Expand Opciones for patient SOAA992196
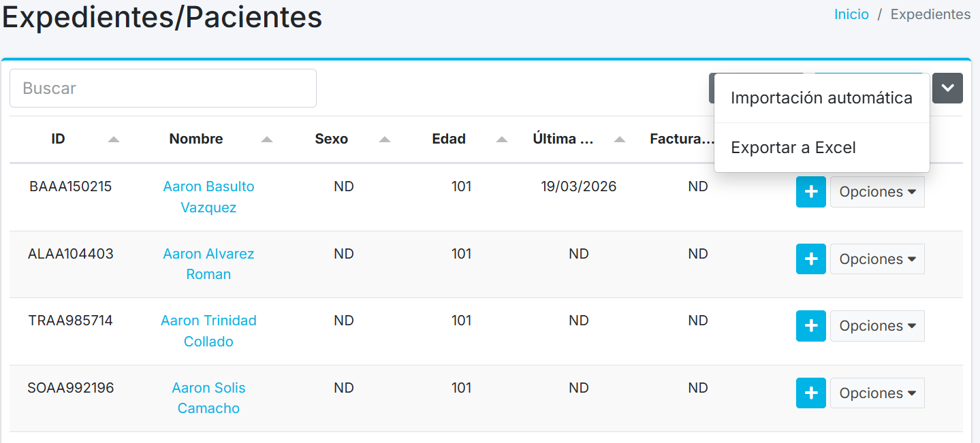 coord(877,393)
